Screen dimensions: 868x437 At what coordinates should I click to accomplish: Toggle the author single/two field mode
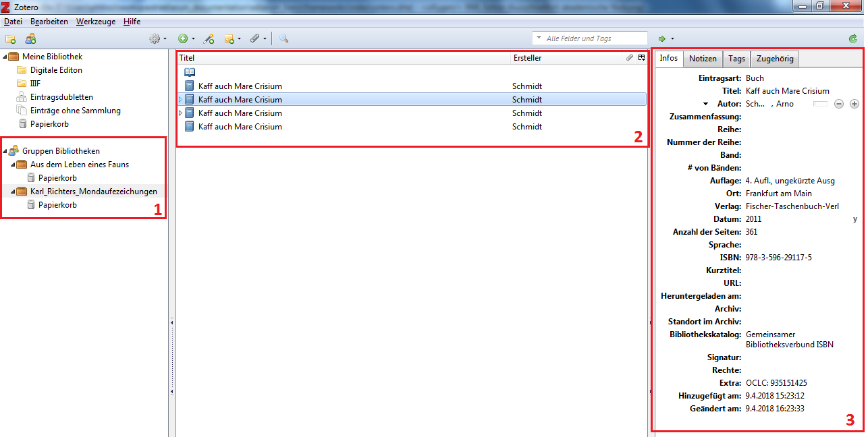click(820, 104)
